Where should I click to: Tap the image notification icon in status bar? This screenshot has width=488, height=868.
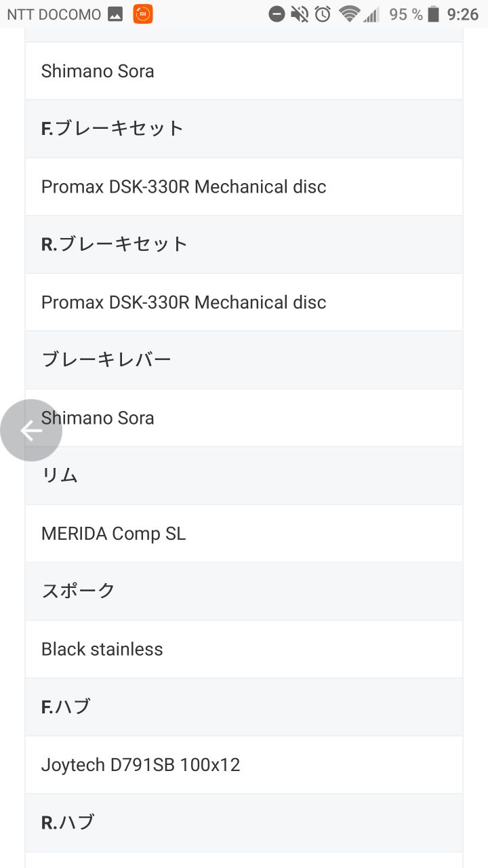tap(115, 14)
